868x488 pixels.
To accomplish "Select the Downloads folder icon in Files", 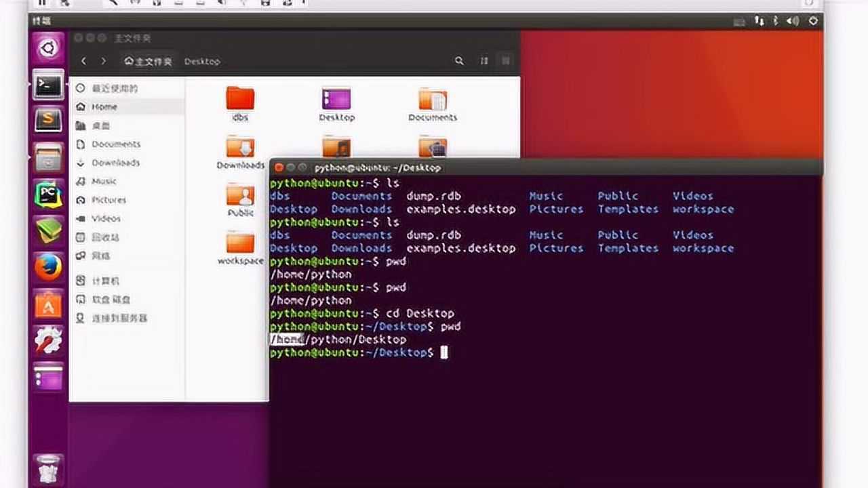I will [240, 146].
